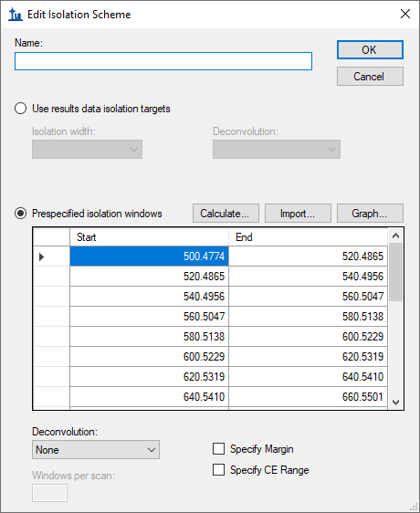Close the Edit Isolation Scheme dialog
The image size is (420, 513).
[405, 14]
